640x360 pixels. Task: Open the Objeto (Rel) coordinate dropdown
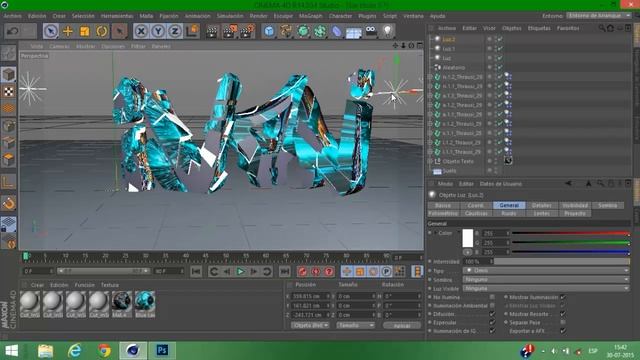pos(310,325)
